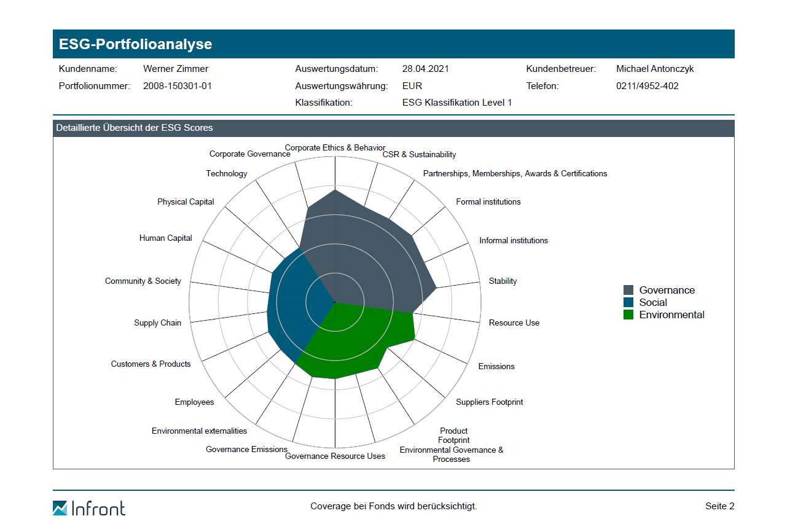Click the Stability axis label

[503, 281]
